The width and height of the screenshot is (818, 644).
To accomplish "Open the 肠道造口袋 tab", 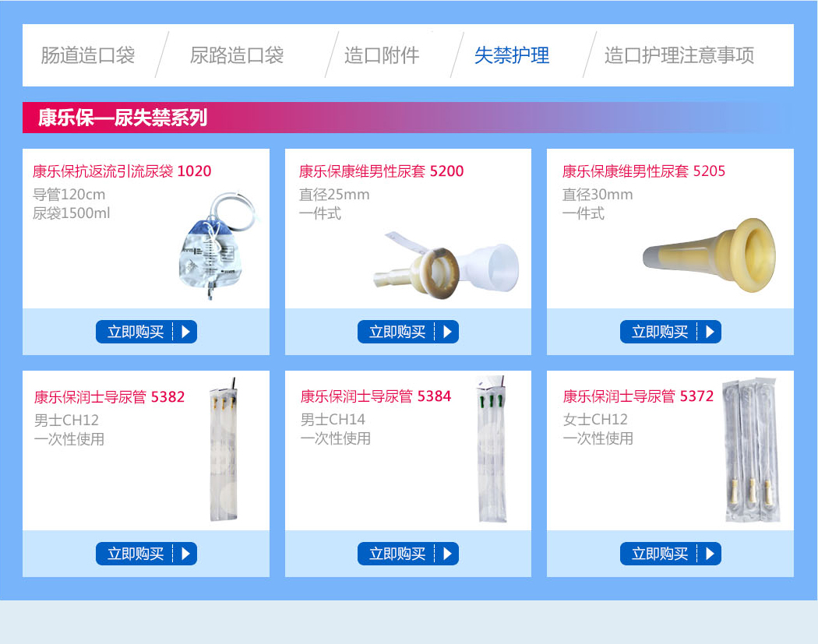I will click(87, 55).
